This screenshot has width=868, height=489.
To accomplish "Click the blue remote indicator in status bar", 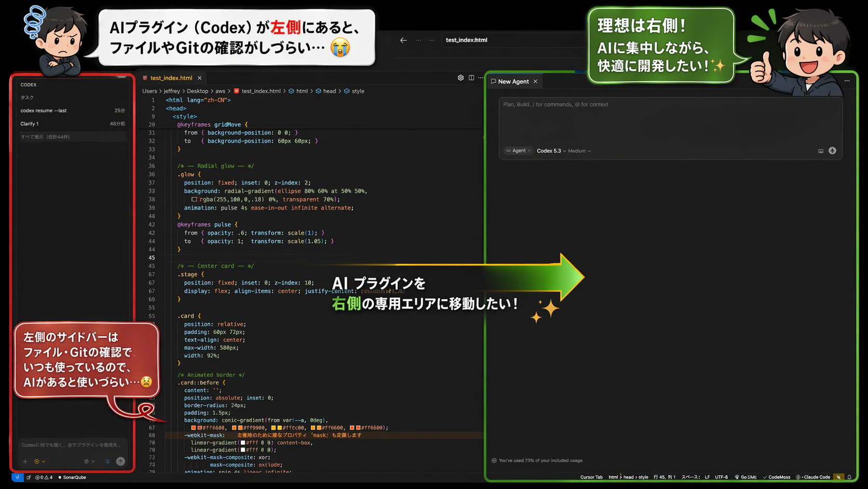I will point(17,477).
